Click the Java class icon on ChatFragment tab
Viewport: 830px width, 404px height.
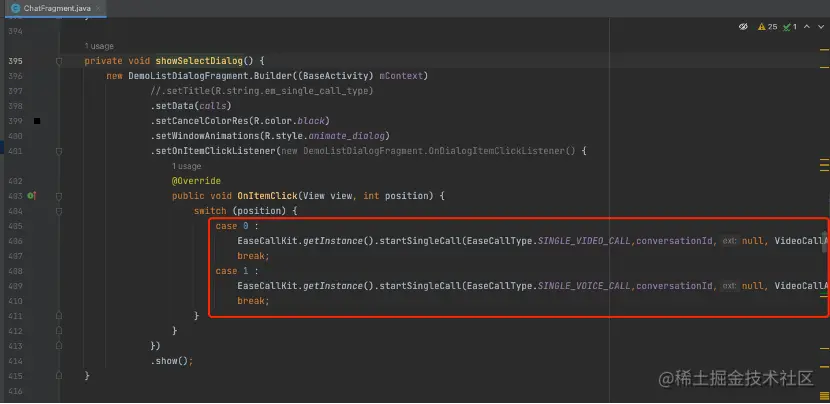tap(15, 8)
